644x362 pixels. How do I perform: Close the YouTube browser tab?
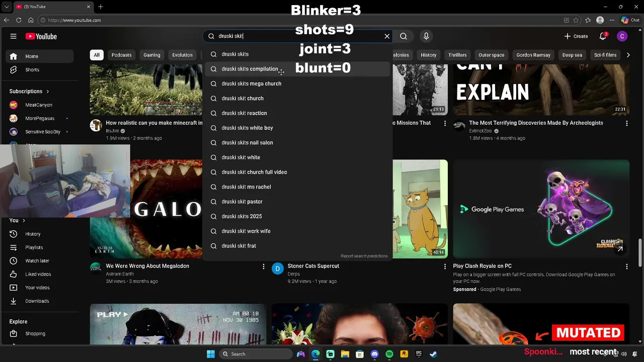click(x=89, y=7)
